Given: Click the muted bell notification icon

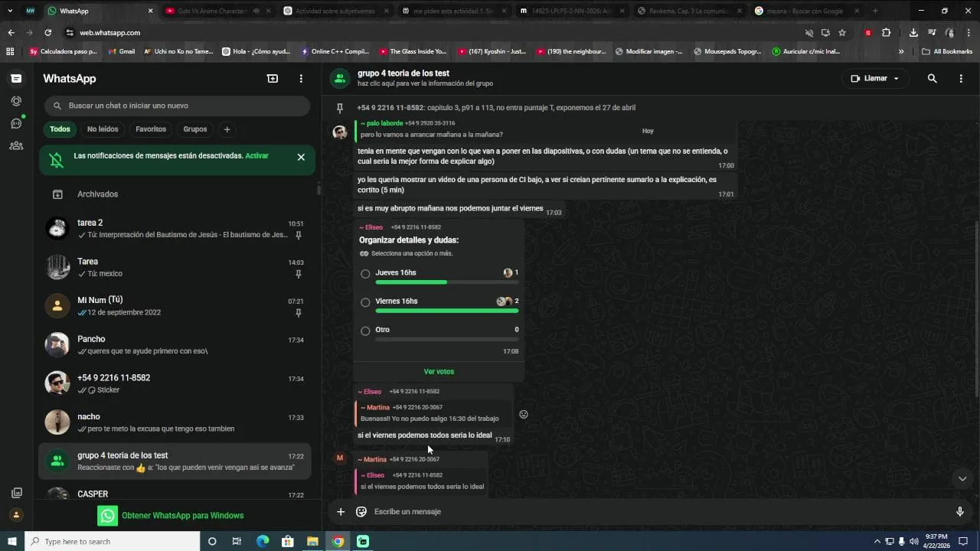Looking at the screenshot, I should click(x=57, y=160).
